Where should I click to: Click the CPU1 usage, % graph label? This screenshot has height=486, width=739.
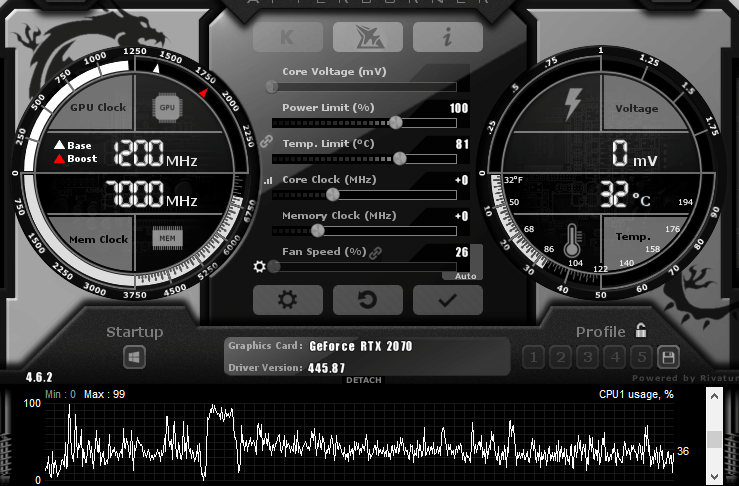[636, 395]
